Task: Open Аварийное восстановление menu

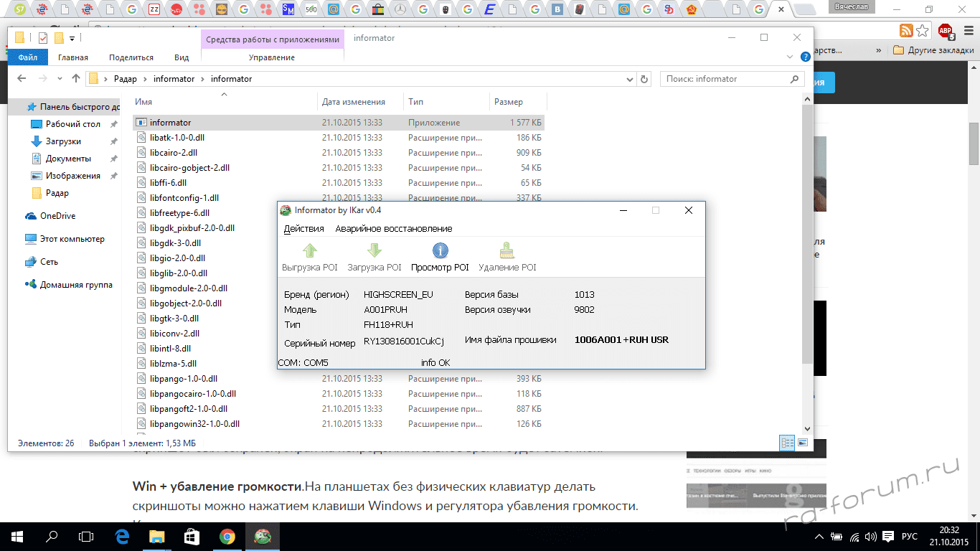Action: tap(394, 228)
